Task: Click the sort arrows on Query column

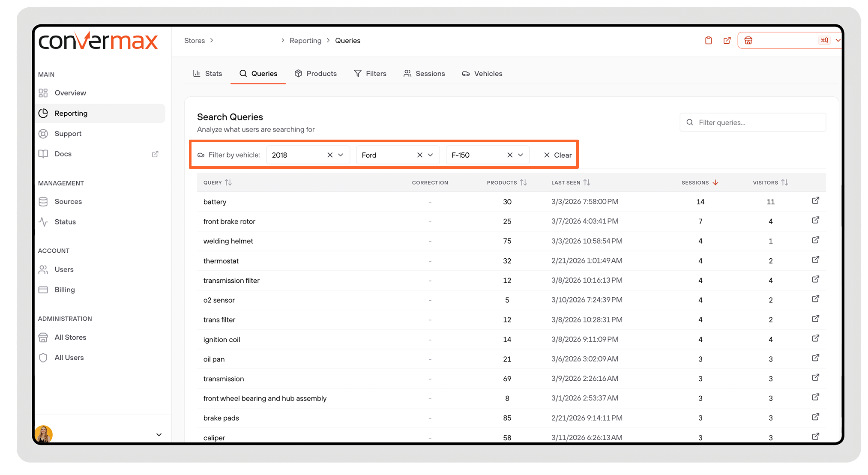Action: click(228, 182)
